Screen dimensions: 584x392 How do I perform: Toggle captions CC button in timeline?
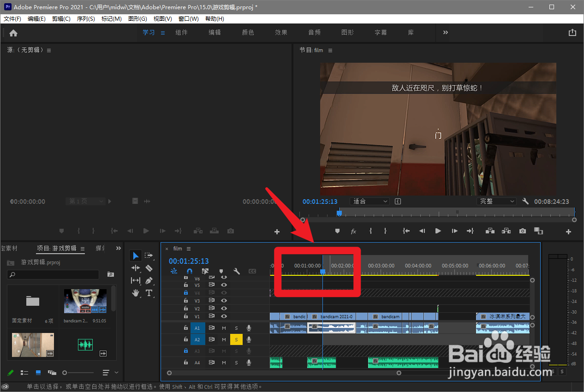[x=252, y=272]
